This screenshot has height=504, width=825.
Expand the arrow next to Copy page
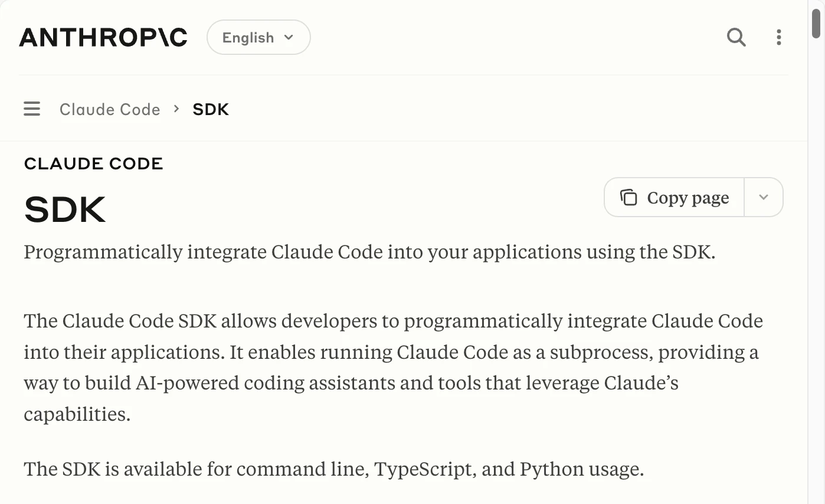764,197
